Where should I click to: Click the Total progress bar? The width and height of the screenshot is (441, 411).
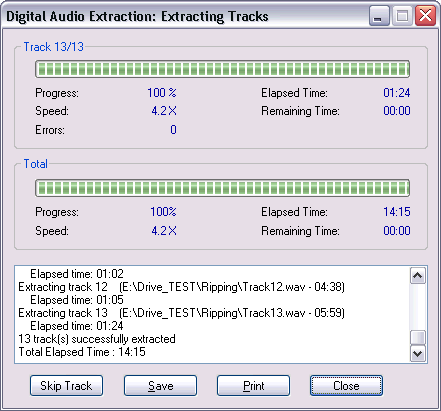[222, 188]
